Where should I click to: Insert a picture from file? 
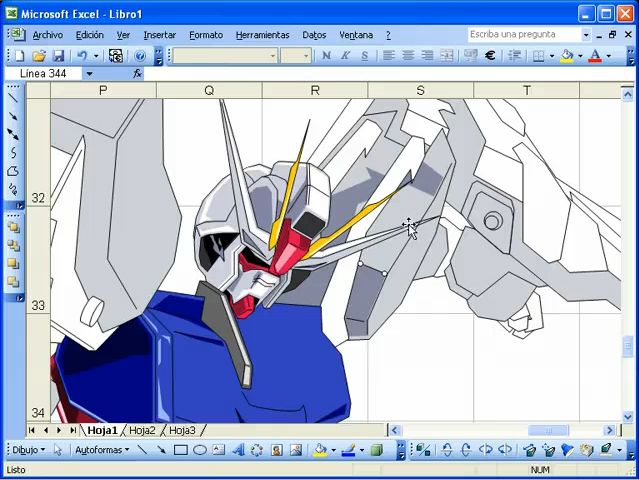296,450
